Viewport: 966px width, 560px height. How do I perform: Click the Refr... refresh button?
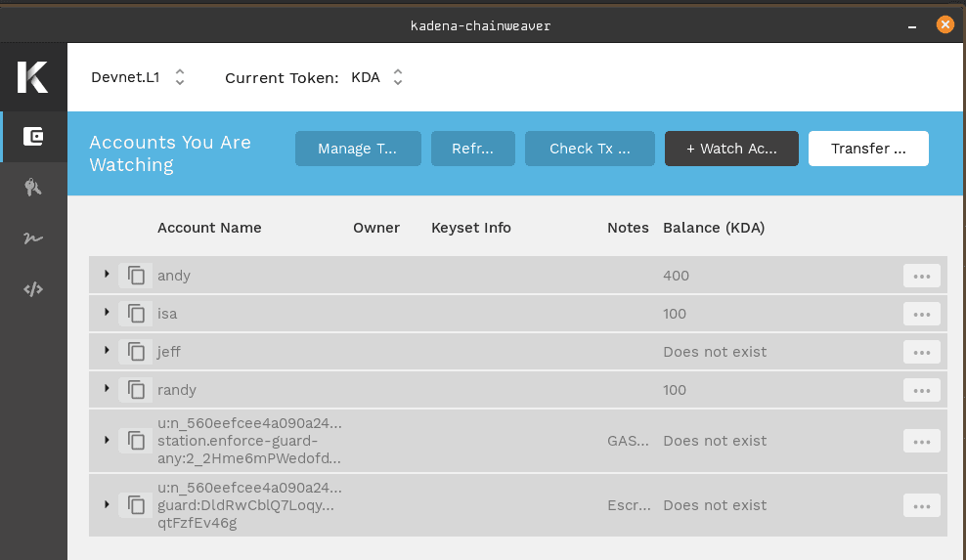pyautogui.click(x=473, y=149)
